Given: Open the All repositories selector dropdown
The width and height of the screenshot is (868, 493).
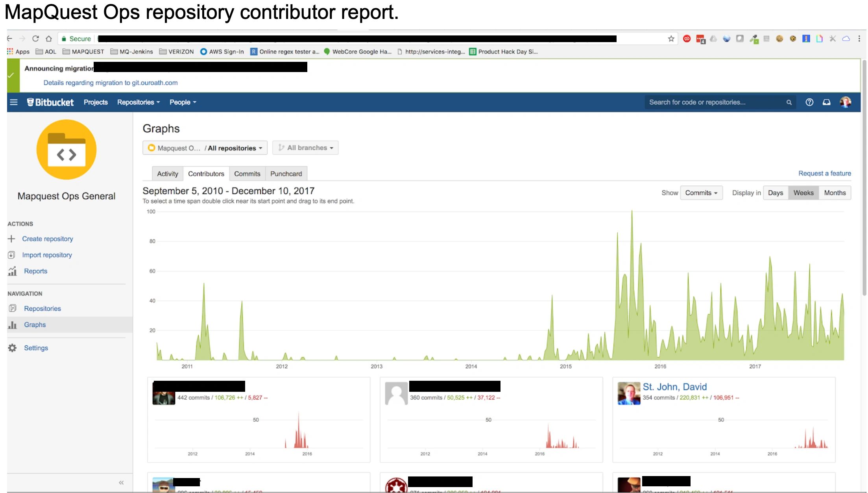Looking at the screenshot, I should (205, 148).
